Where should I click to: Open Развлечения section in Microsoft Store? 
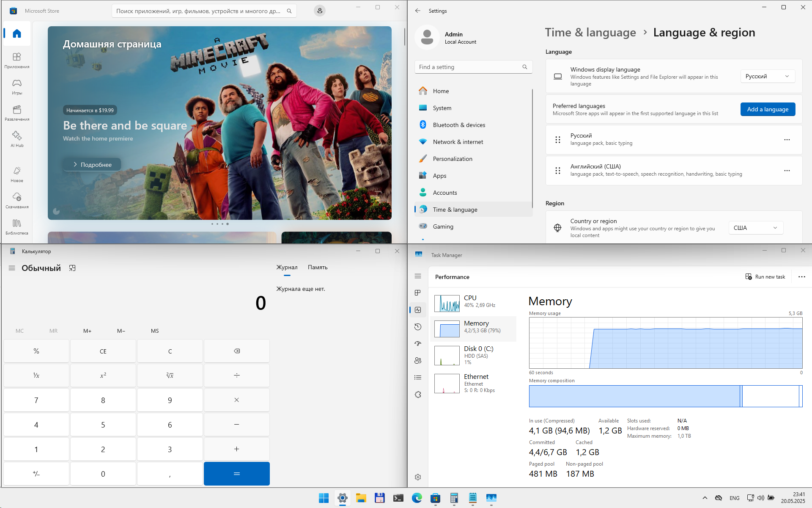coord(17,113)
